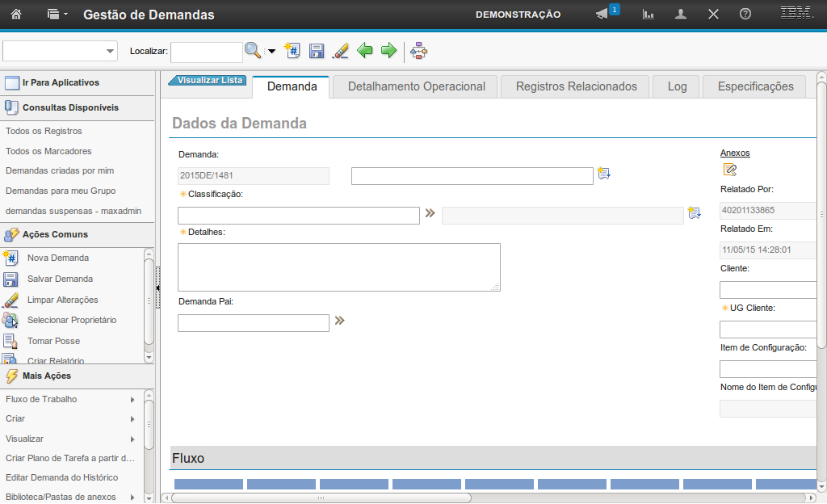Screen dimensions: 827x504
Task: Click the New Demand toolbar icon
Action: tap(292, 51)
